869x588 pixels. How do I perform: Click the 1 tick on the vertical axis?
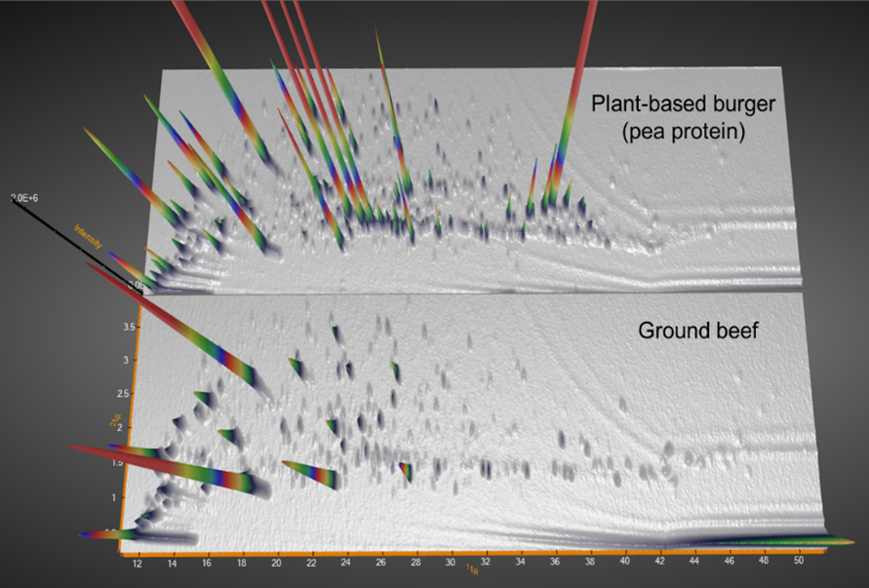(x=114, y=497)
